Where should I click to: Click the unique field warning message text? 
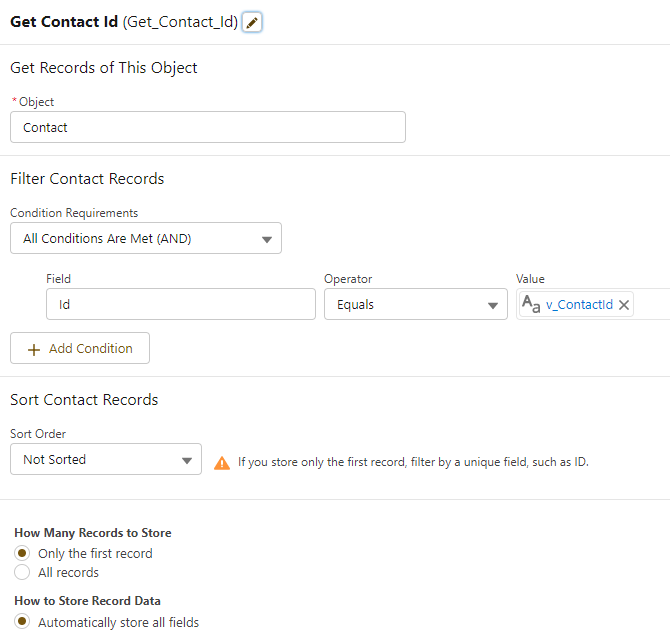pos(413,462)
